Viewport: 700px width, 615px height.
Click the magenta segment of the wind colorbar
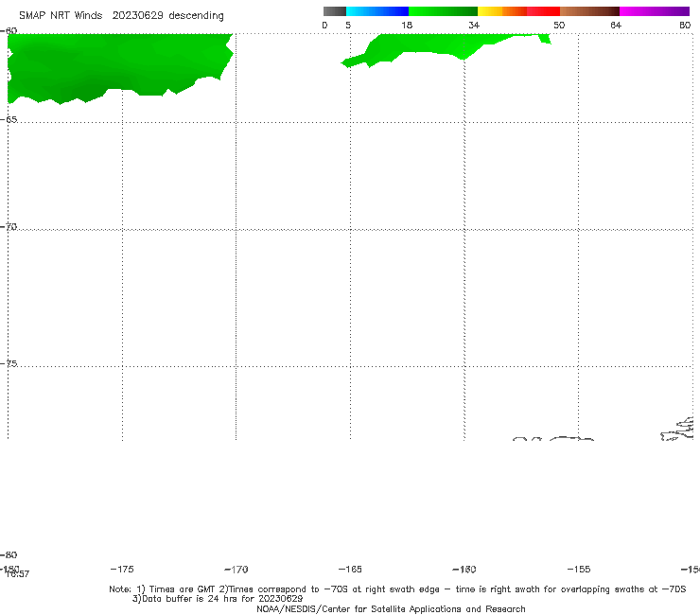655,11
